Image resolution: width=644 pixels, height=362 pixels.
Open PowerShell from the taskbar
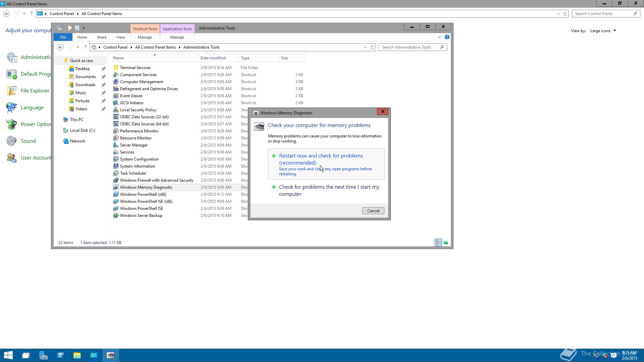[x=60, y=355]
